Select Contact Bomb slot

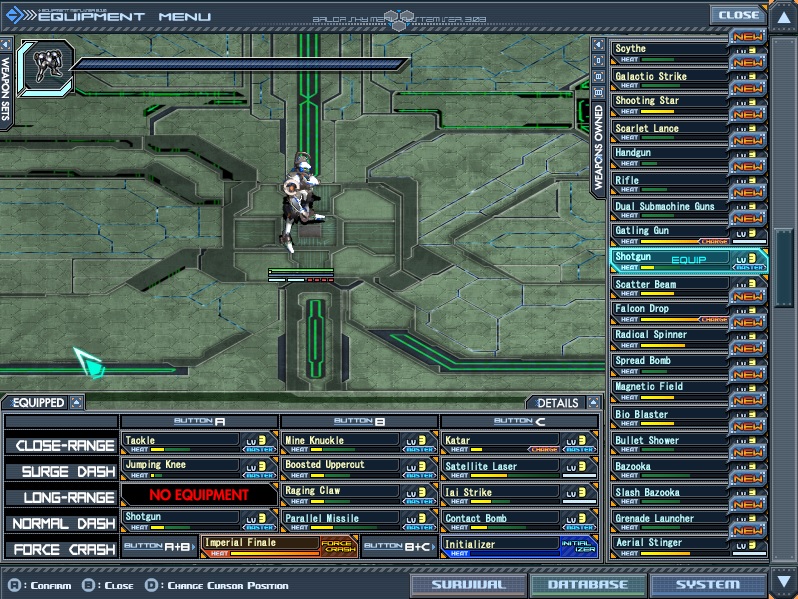point(519,520)
